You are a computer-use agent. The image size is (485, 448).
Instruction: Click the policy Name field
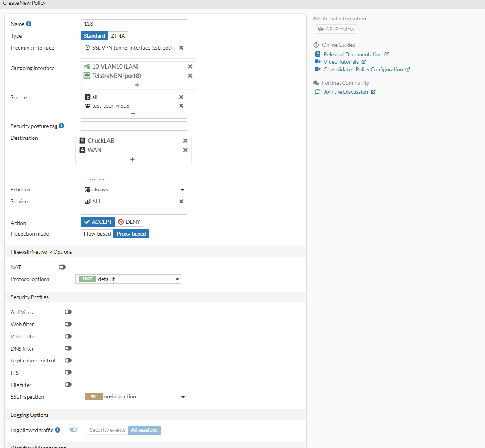pos(133,24)
